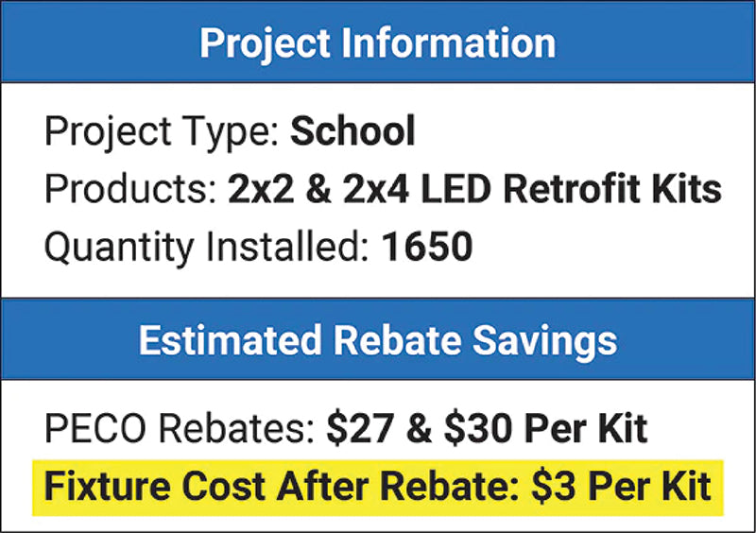Click the ampersand between 2x2 and 2x4

318,189
